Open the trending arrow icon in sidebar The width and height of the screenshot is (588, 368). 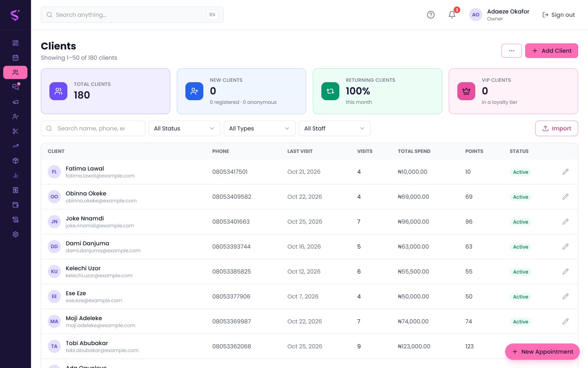click(x=16, y=146)
